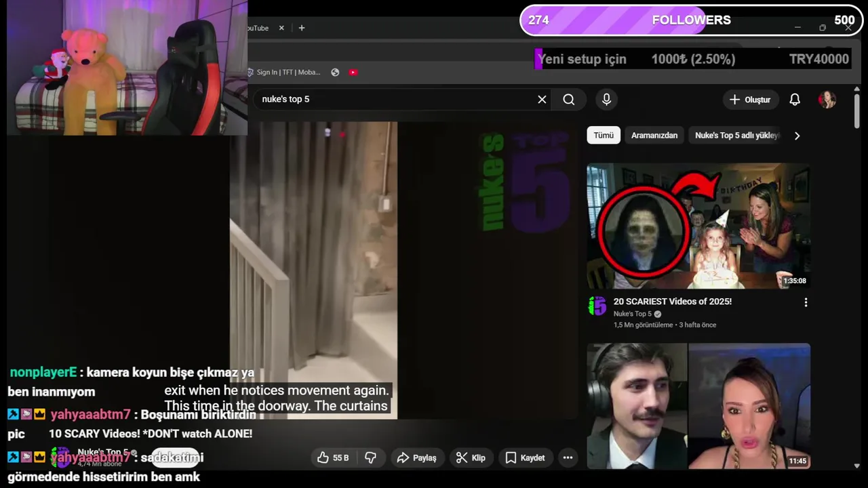Select the Aramanızdan filter chip
868x488 pixels.
coord(654,136)
